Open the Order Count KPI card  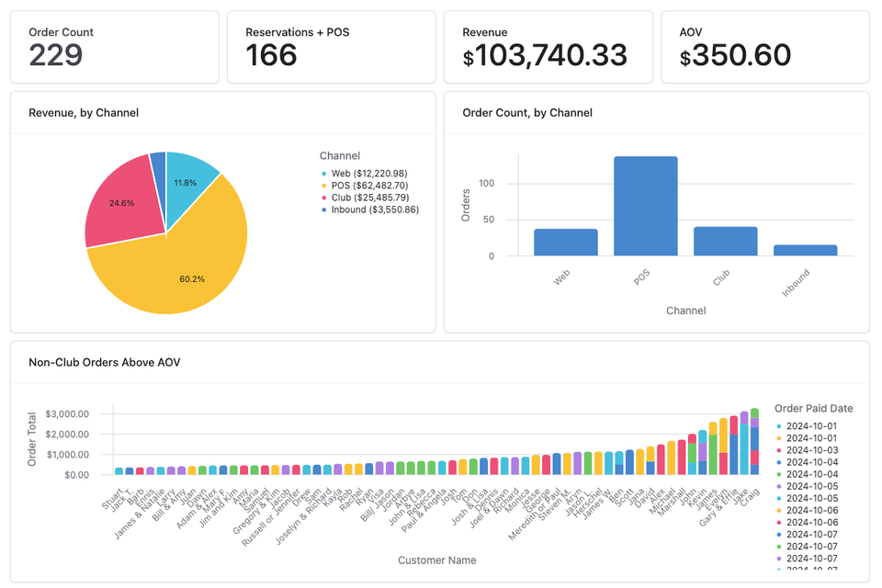pyautogui.click(x=114, y=46)
